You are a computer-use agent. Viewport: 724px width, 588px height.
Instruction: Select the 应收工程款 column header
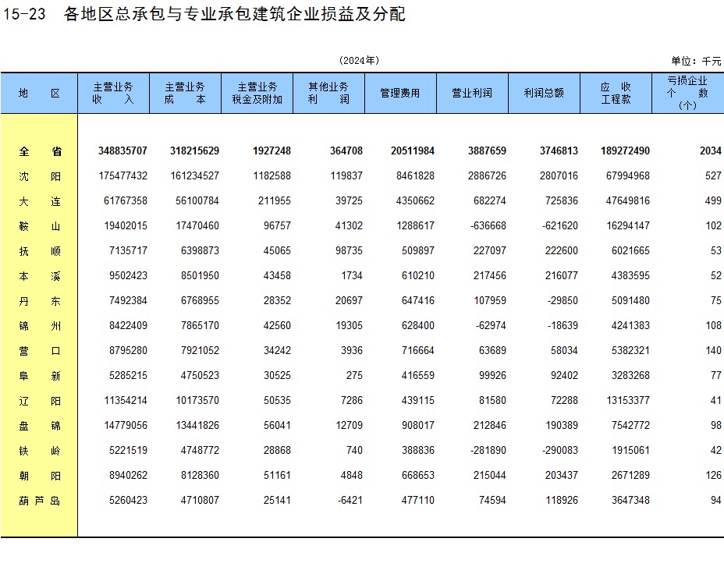tap(616, 93)
